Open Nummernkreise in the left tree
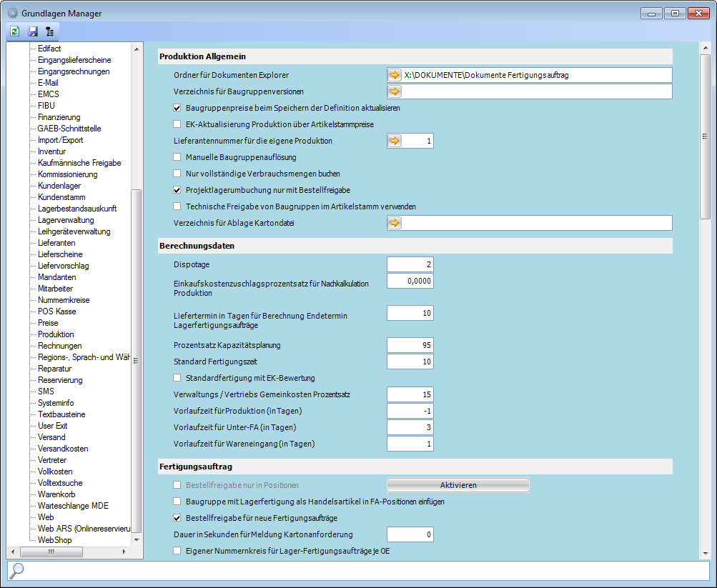 pyautogui.click(x=64, y=300)
